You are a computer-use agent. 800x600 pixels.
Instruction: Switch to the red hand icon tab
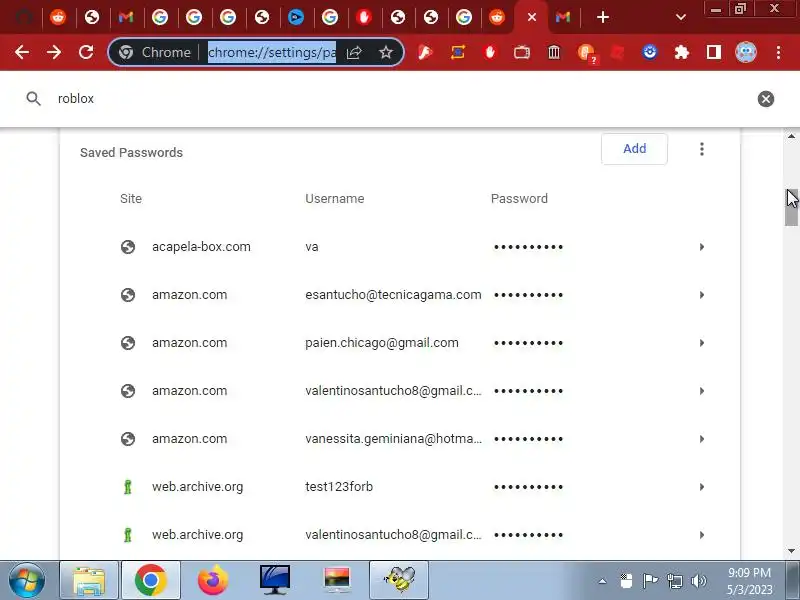364,17
